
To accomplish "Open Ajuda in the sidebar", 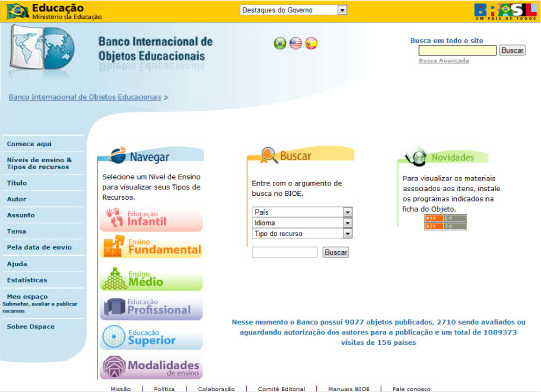I will tap(17, 264).
